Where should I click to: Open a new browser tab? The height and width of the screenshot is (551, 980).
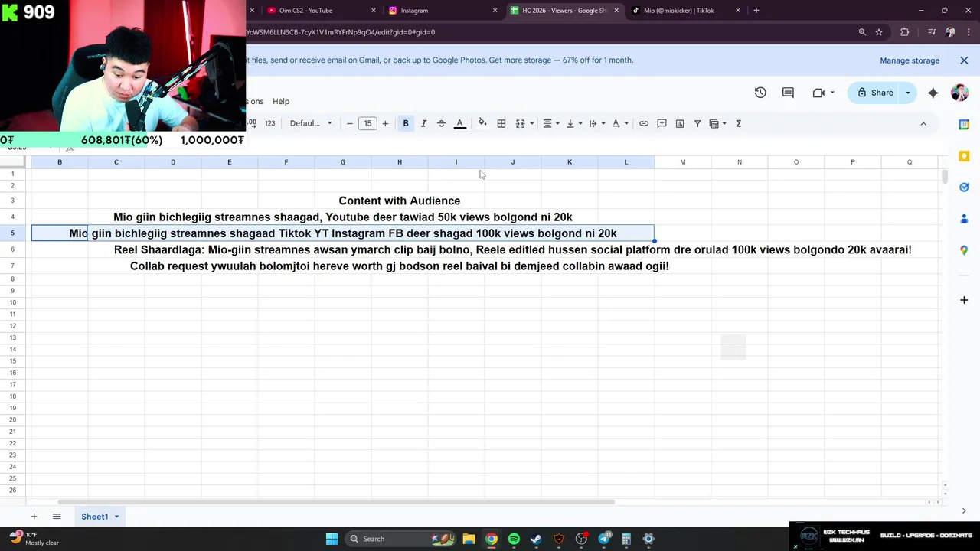(x=756, y=11)
